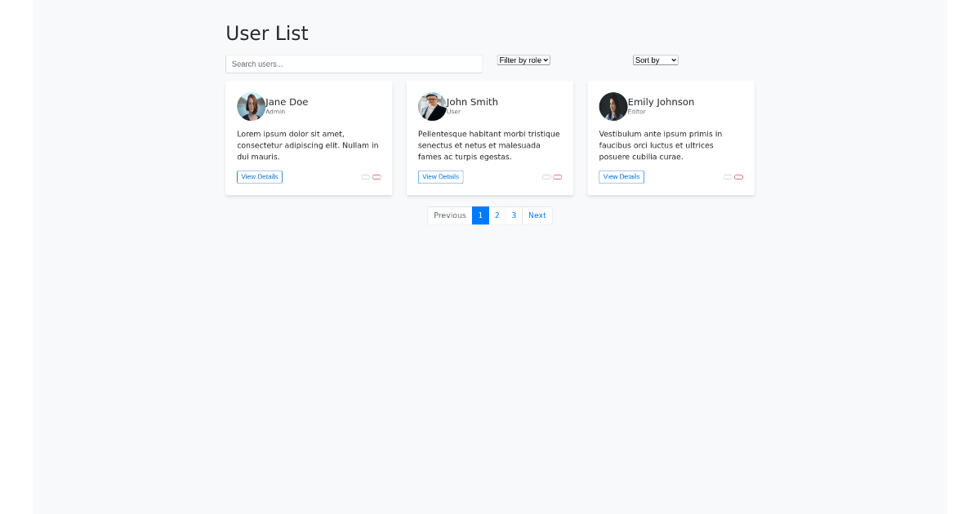Open the Filter by role dropdown

(523, 60)
